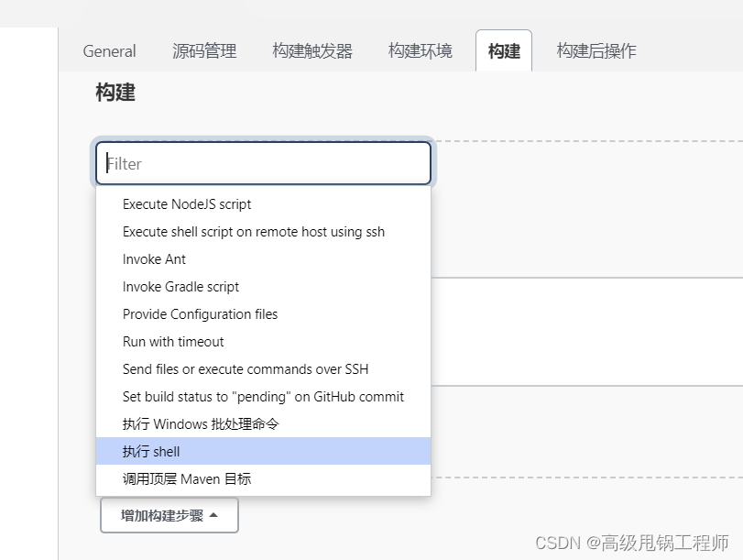Open the 源码管理 tab
Viewport: 743px width, 560px height.
coord(203,51)
